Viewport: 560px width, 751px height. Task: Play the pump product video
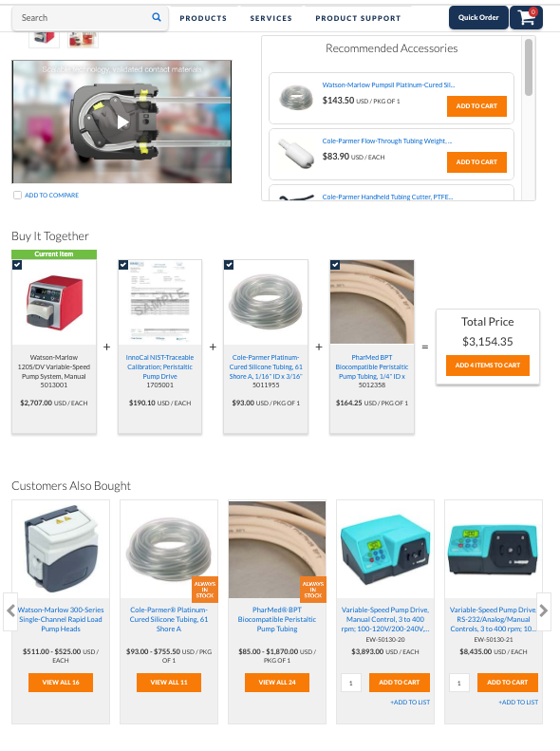122,122
